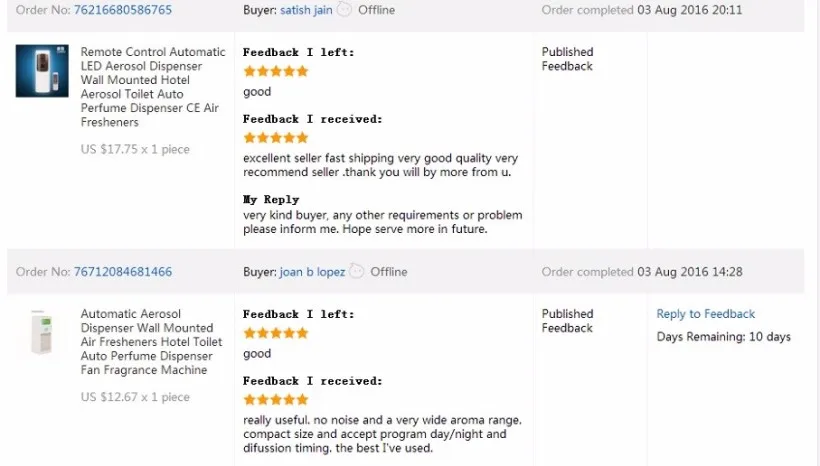Click the US $17.75 x 1 piece price

click(x=135, y=150)
